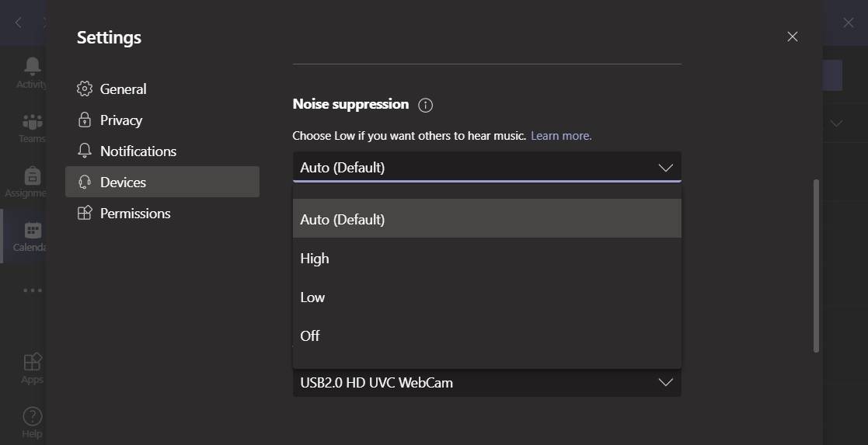The image size is (868, 445).
Task: Click the General gear icon
Action: [84, 89]
